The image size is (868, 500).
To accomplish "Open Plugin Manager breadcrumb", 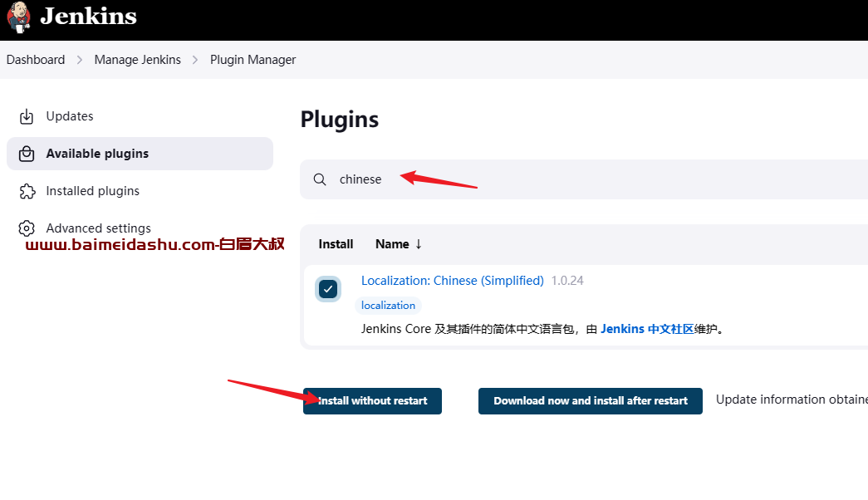I will [x=253, y=60].
